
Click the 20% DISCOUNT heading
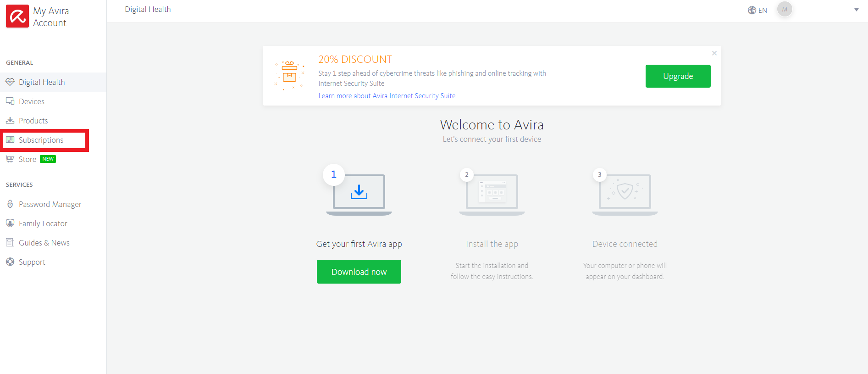pos(355,60)
